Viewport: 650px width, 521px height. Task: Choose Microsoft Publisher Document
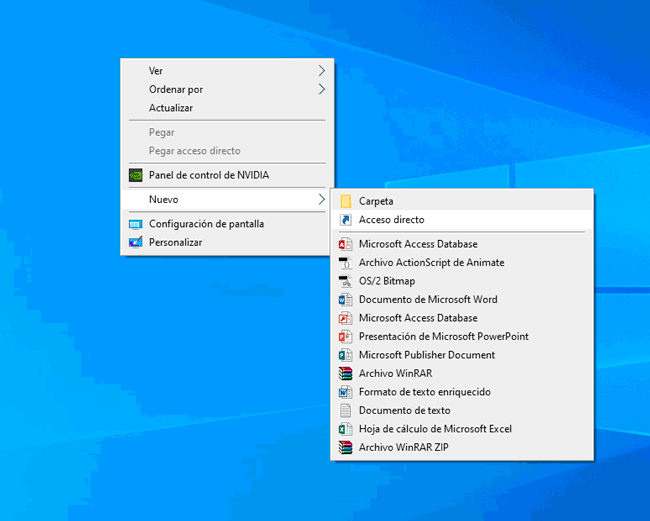tap(462, 355)
